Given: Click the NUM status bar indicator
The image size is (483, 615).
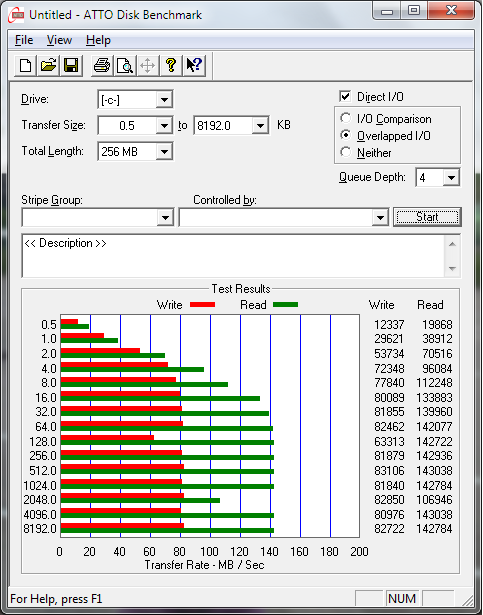Looking at the screenshot, I should (x=402, y=599).
